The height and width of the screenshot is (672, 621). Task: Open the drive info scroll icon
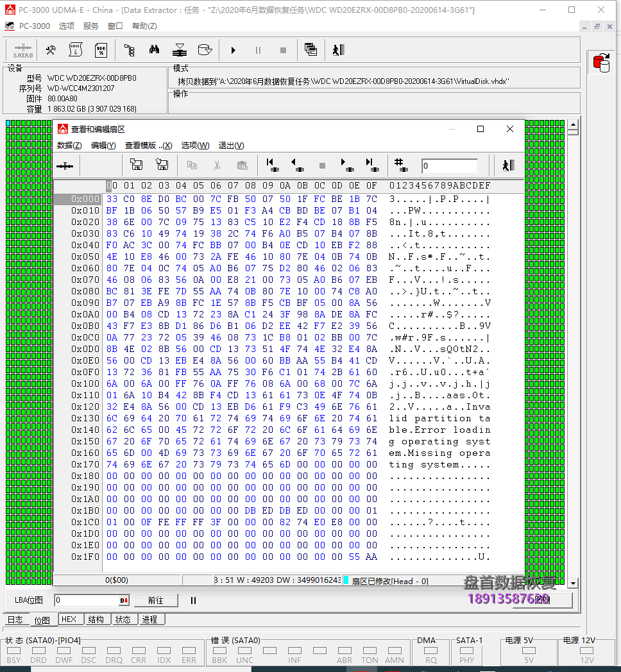(x=76, y=50)
